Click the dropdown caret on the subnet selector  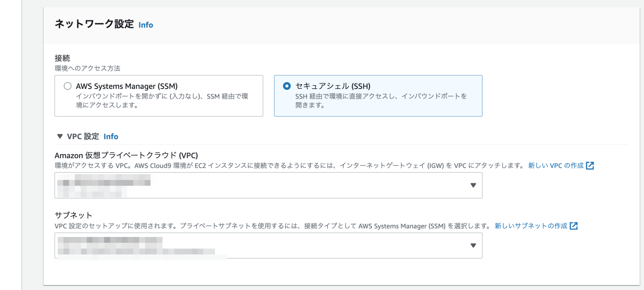tap(474, 246)
